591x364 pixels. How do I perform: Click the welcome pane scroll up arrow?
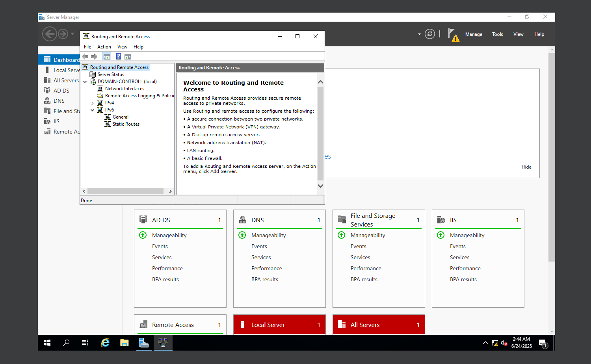coord(320,82)
